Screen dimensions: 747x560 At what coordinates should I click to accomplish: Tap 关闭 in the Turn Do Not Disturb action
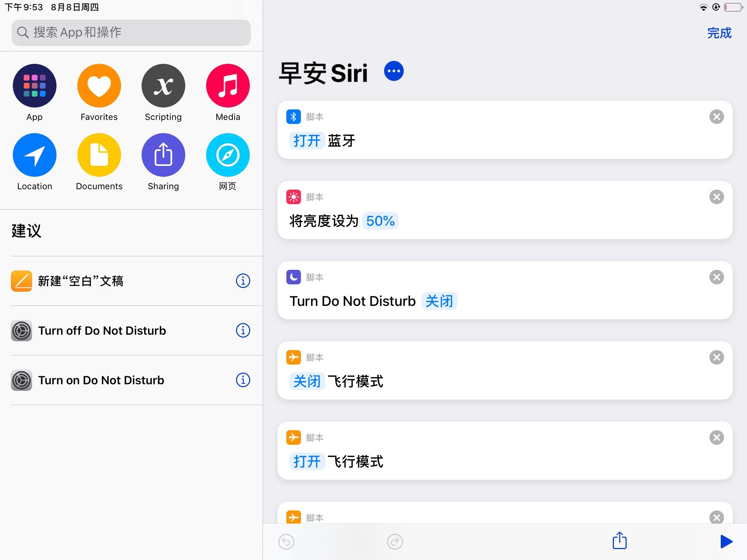[440, 301]
